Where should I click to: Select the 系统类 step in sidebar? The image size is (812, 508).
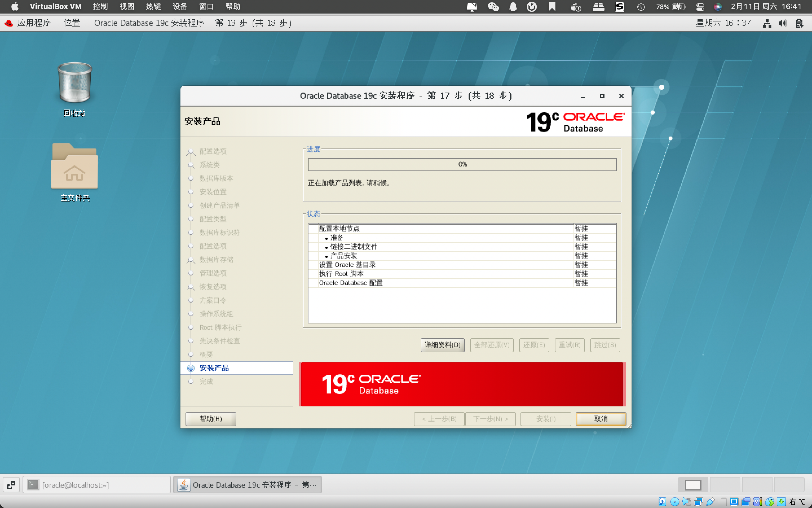[209, 165]
